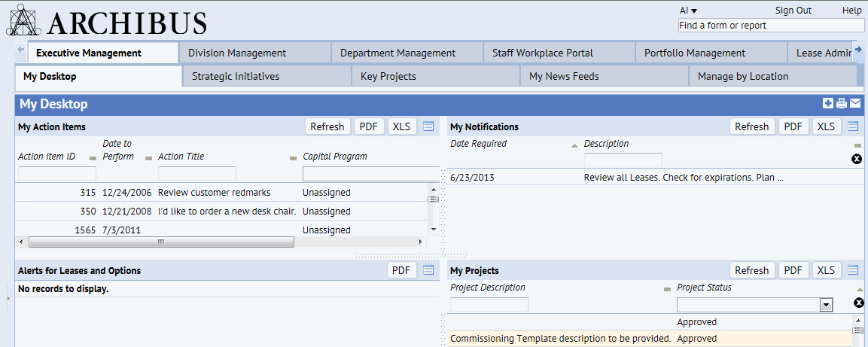Click the ARCHIBUS logo
This screenshot has height=347, width=868.
click(106, 21)
